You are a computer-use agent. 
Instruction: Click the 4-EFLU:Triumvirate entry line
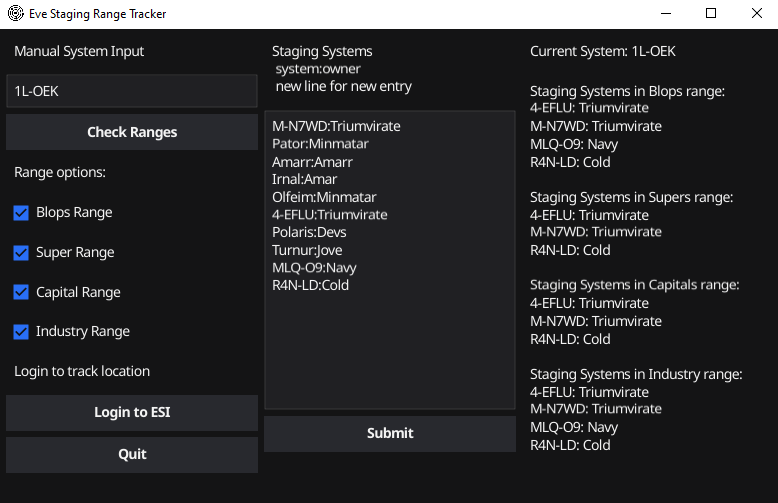(x=329, y=214)
